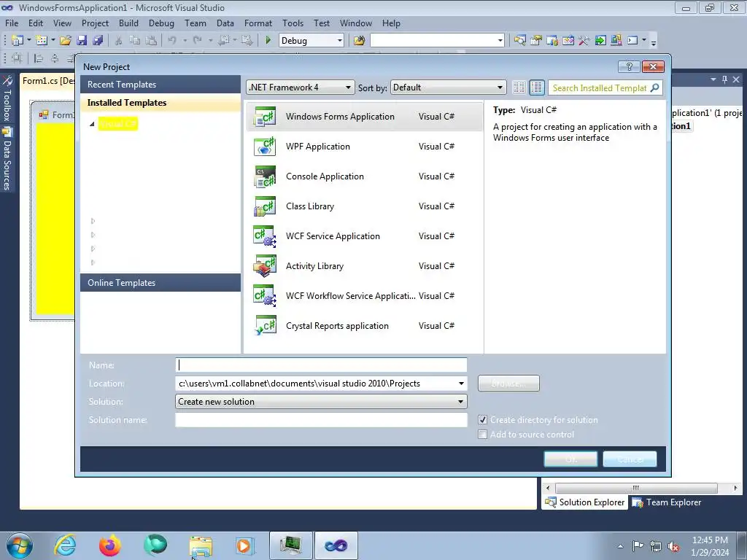Image resolution: width=747 pixels, height=560 pixels.
Task: Open Windows Explorer folder on taskbar
Action: tap(201, 545)
